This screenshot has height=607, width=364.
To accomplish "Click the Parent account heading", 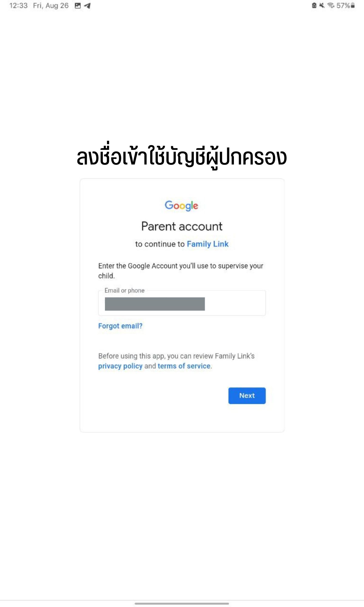I will [182, 226].
